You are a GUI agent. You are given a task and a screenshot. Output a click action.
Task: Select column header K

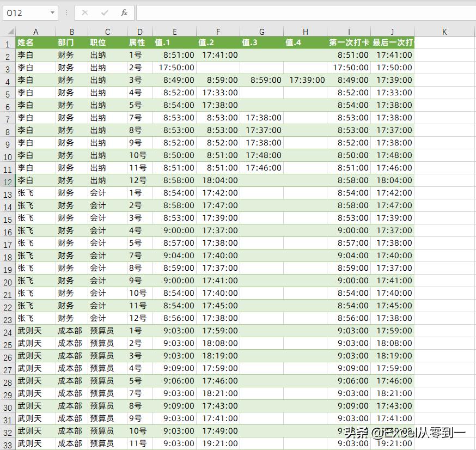click(444, 30)
